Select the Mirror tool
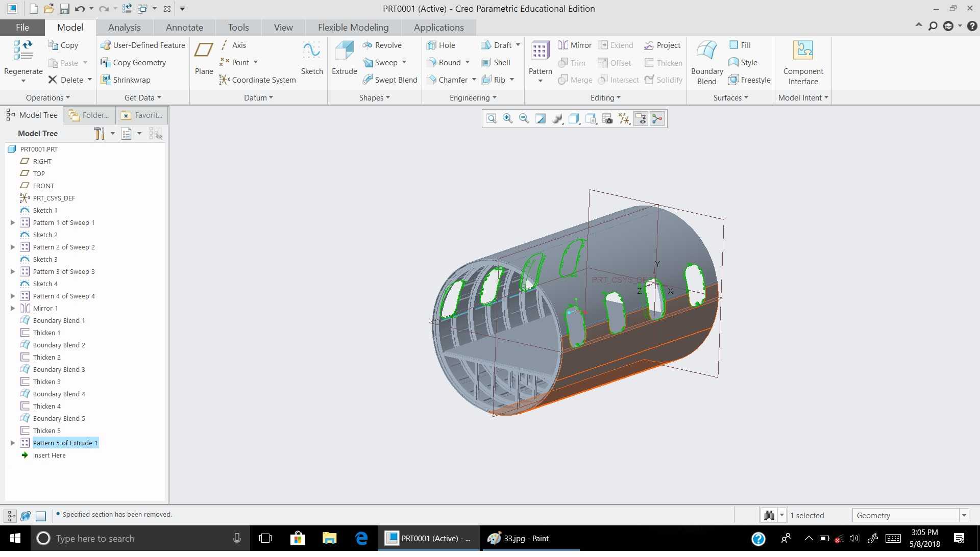This screenshot has width=980, height=557. (x=575, y=45)
